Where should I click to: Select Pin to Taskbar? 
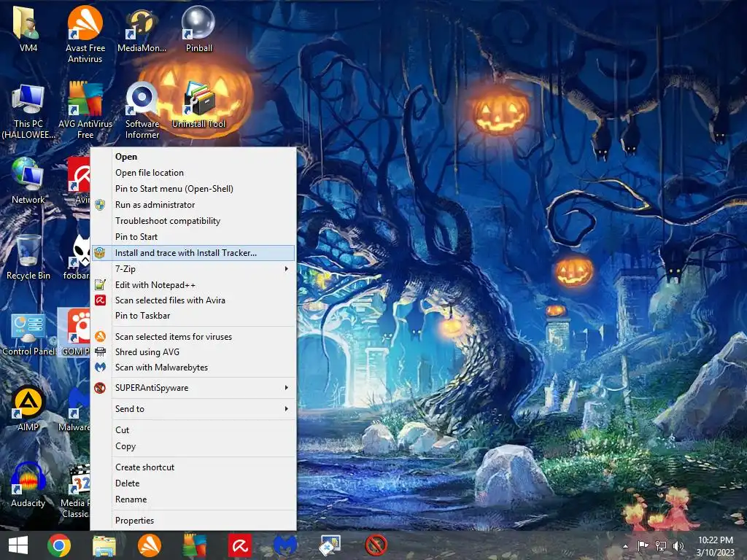coord(193,316)
